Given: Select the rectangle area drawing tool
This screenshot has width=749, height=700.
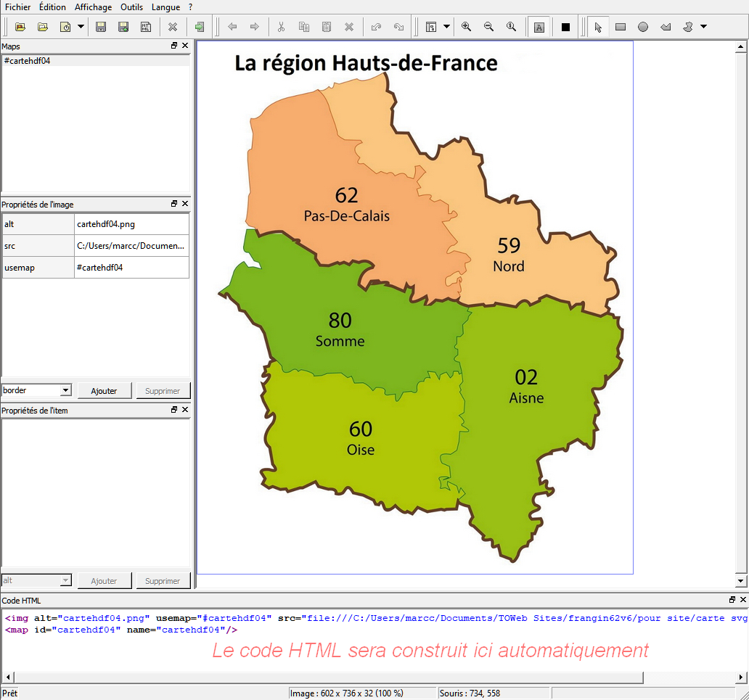Looking at the screenshot, I should [x=621, y=27].
